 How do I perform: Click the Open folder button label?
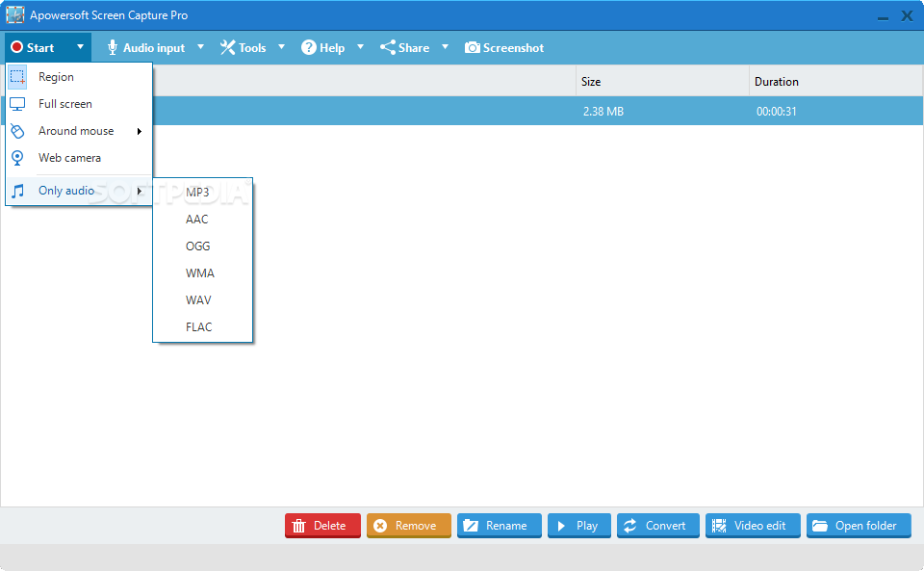coord(865,526)
